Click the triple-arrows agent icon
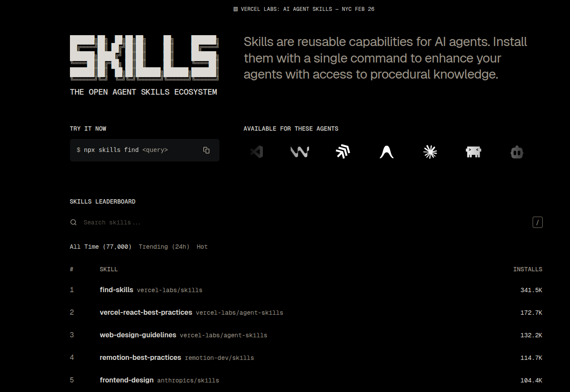570x392 pixels. point(343,152)
